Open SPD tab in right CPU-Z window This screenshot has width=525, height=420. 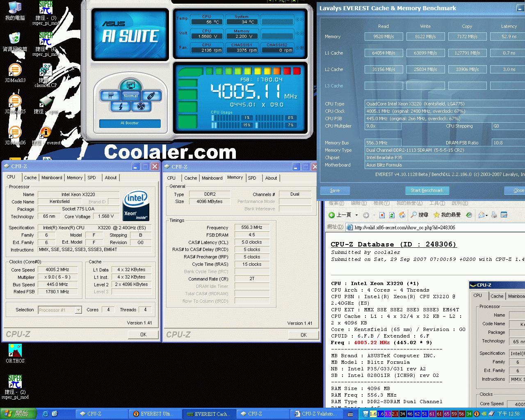tap(252, 178)
